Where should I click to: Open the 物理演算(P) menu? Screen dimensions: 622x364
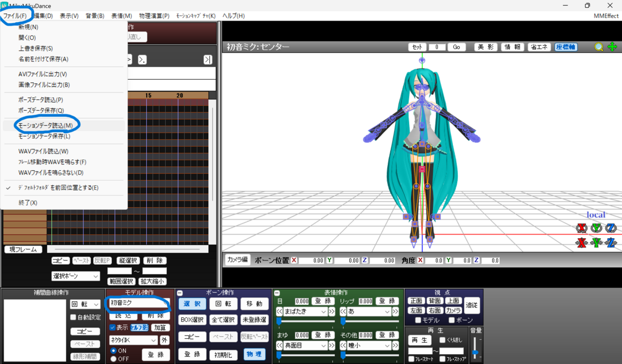(154, 16)
